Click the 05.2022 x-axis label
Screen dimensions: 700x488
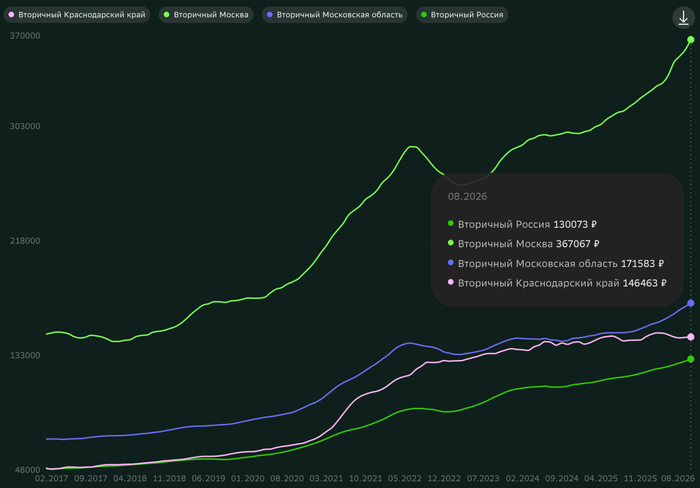click(404, 479)
